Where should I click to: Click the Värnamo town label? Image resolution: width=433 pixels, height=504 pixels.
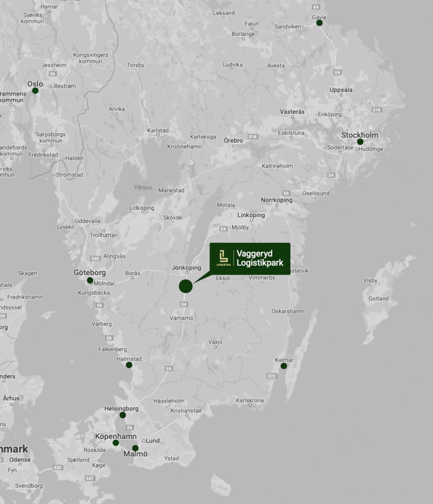tap(181, 318)
